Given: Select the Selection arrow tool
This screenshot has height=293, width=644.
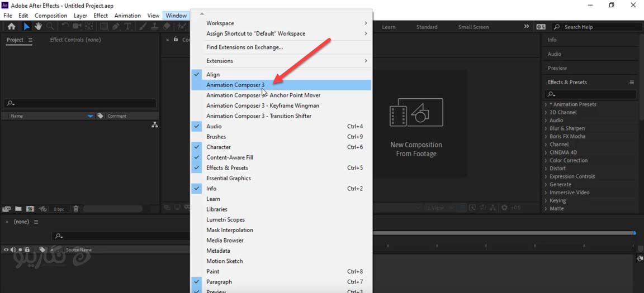Looking at the screenshot, I should (x=27, y=27).
